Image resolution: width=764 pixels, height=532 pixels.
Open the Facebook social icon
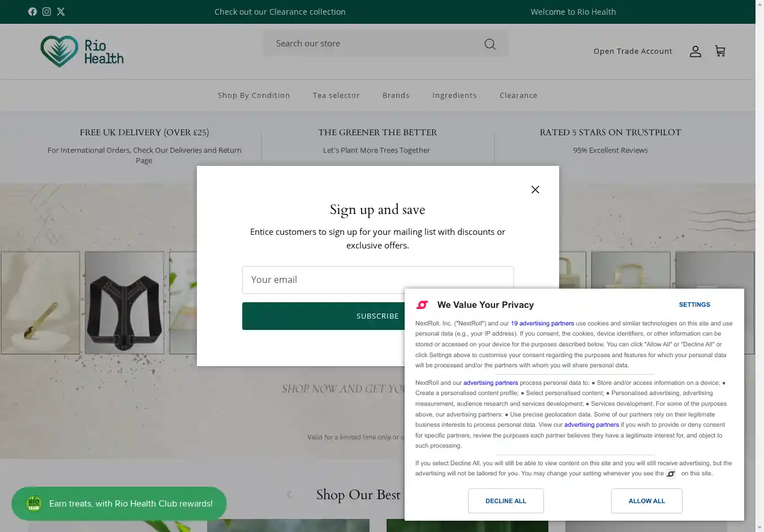coord(32,12)
